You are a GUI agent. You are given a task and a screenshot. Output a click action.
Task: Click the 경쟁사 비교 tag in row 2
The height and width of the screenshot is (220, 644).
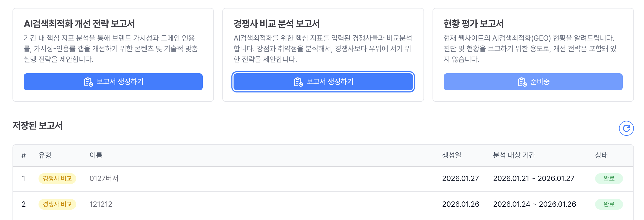point(57,204)
